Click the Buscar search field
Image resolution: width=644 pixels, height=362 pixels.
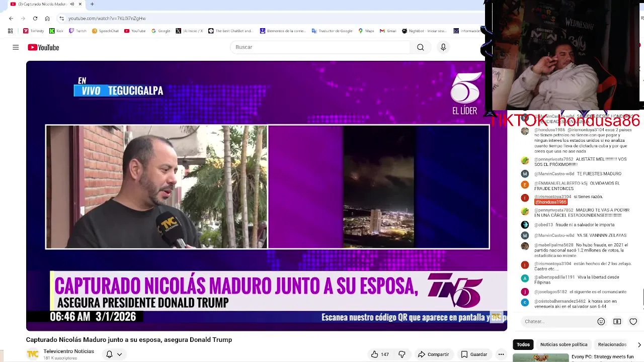pos(320,47)
